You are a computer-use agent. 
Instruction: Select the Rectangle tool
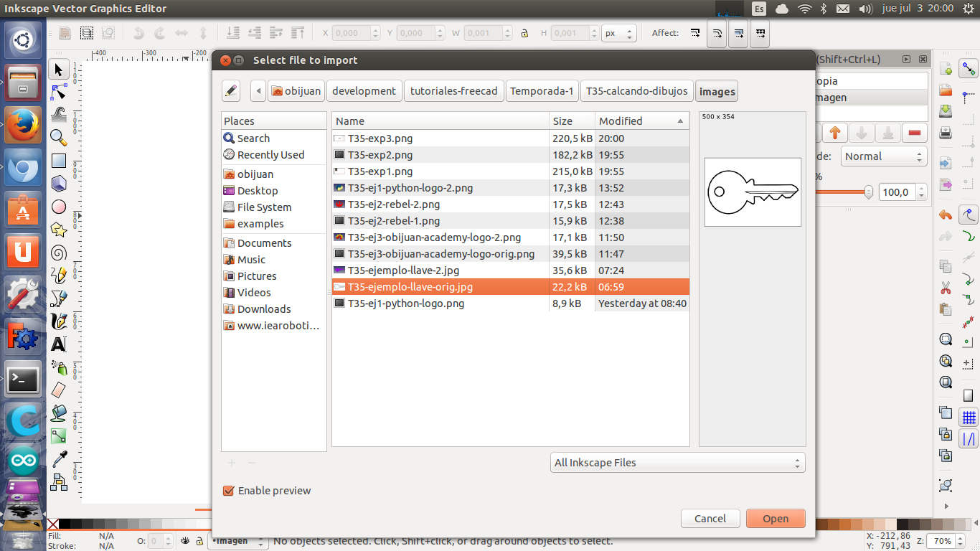59,161
